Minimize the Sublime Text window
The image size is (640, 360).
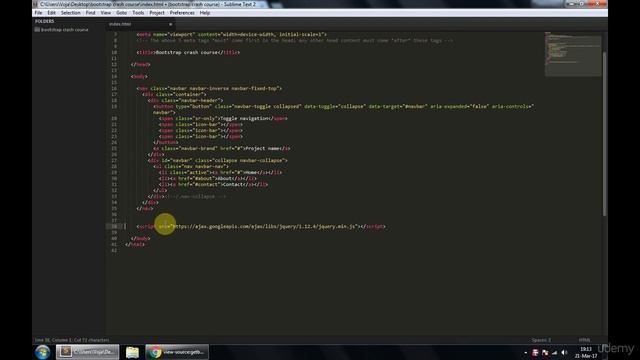click(x=571, y=4)
